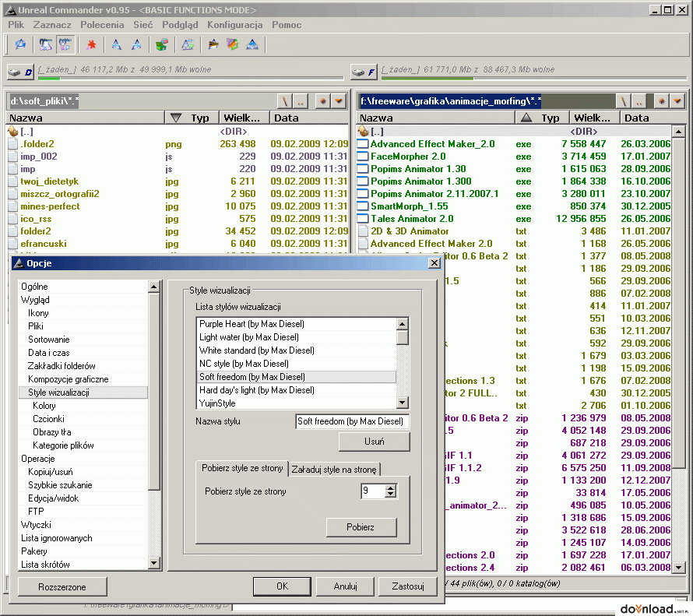Screen dimensions: 693x616
Task: Click the right panel favorites asterisk button
Action: (662, 102)
